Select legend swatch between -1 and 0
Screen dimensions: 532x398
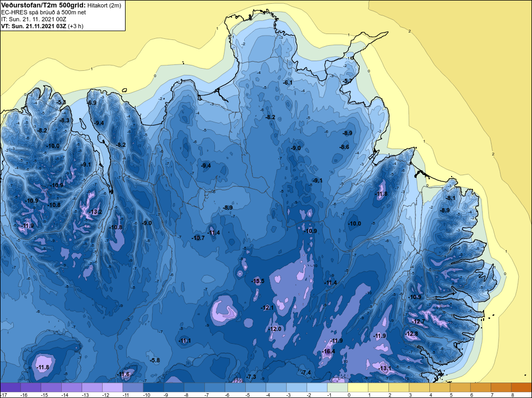pyautogui.click(x=338, y=387)
